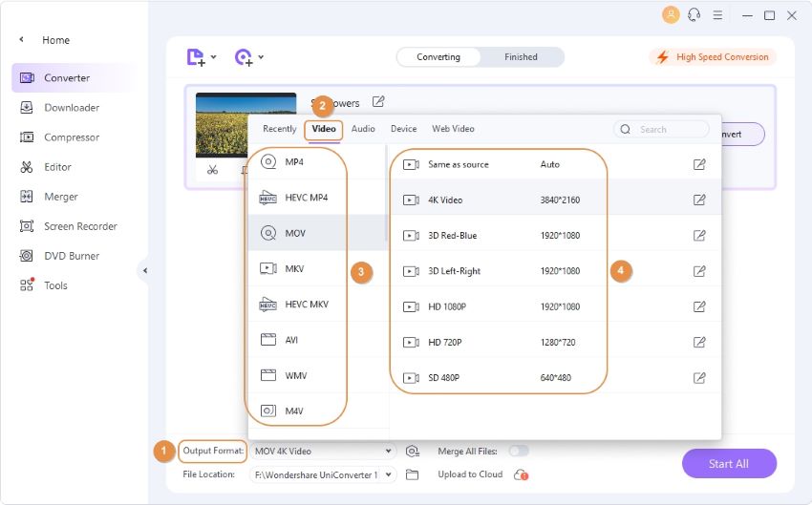Click the add from device/screen icon
This screenshot has width=812, height=505.
tap(244, 57)
